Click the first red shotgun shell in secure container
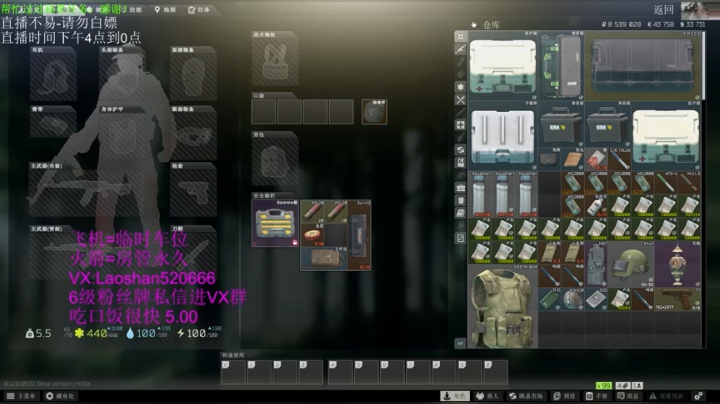 [312, 212]
